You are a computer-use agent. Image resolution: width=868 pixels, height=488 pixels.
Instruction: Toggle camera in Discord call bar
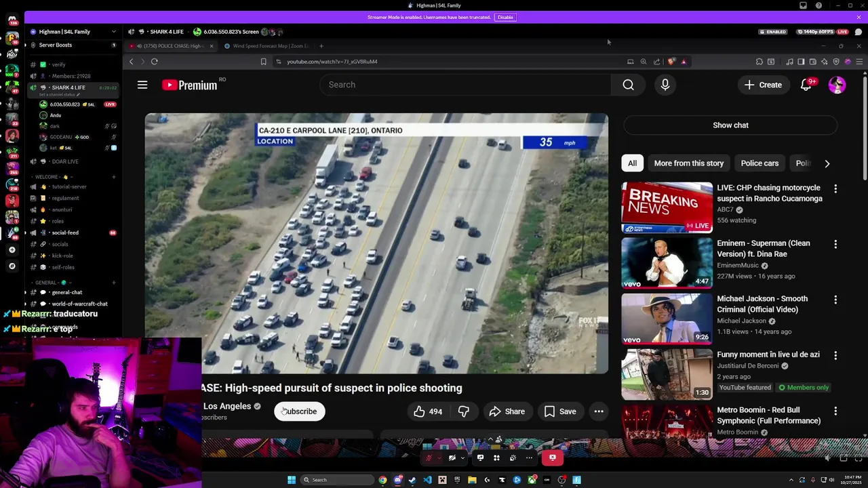[452, 457]
